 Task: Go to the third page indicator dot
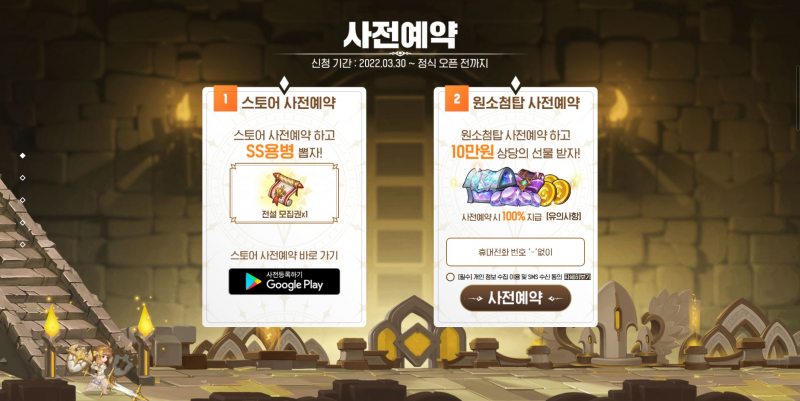22,200
